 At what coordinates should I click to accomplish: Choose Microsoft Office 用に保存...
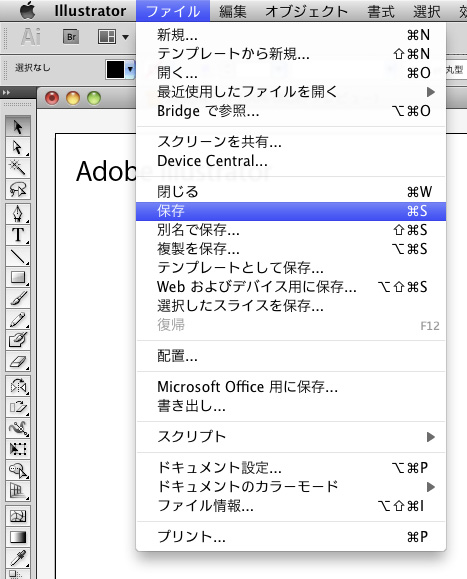tap(291, 387)
